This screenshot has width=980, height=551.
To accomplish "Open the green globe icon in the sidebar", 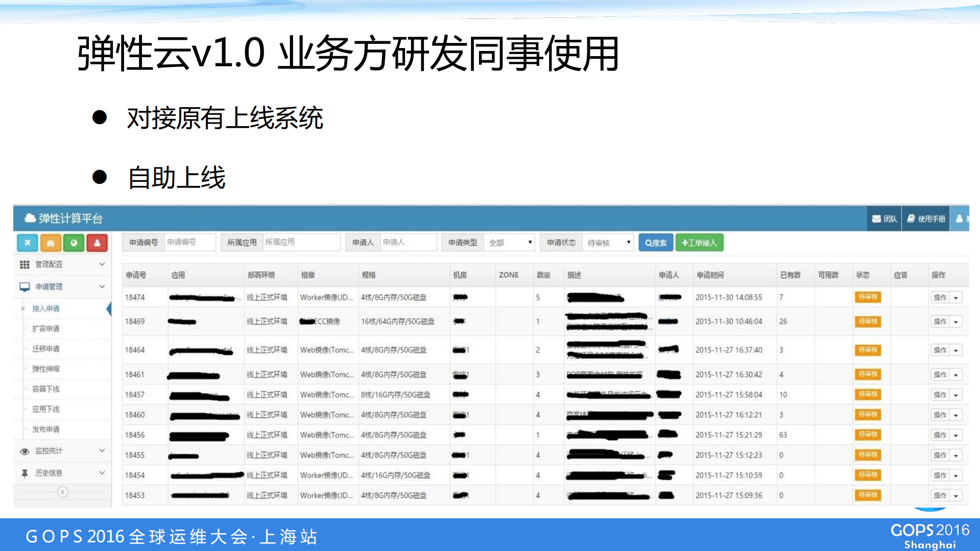I will 74,243.
